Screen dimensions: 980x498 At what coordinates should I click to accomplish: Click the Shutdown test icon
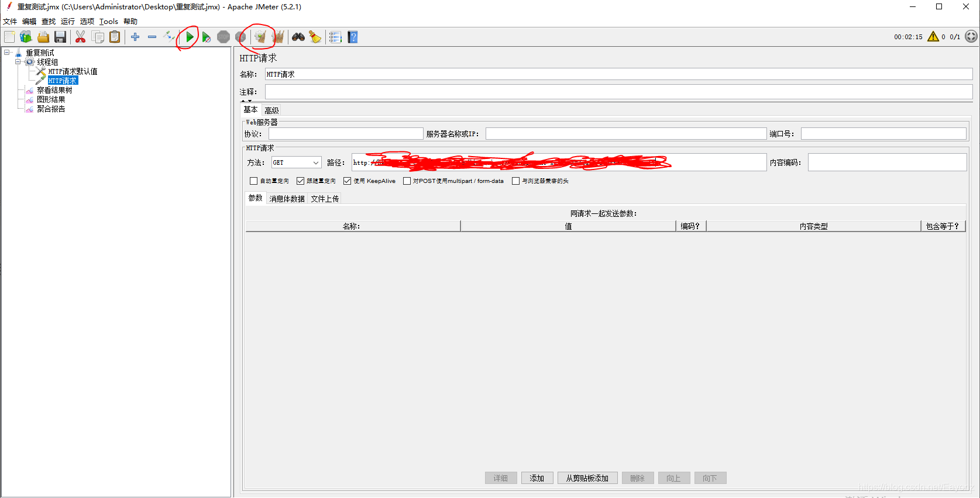[240, 37]
